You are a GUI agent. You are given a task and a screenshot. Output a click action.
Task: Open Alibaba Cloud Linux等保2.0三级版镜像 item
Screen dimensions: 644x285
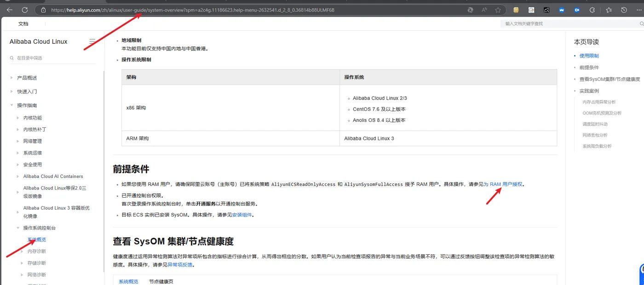(x=55, y=192)
